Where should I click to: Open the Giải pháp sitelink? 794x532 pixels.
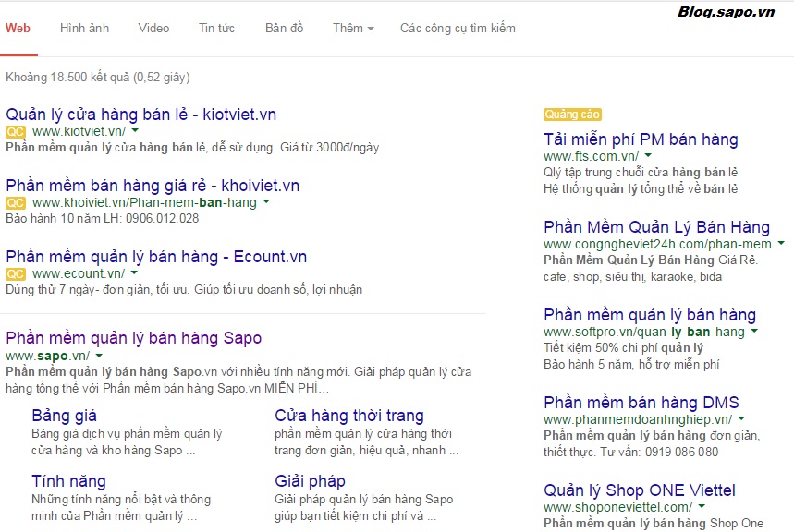pos(310,481)
